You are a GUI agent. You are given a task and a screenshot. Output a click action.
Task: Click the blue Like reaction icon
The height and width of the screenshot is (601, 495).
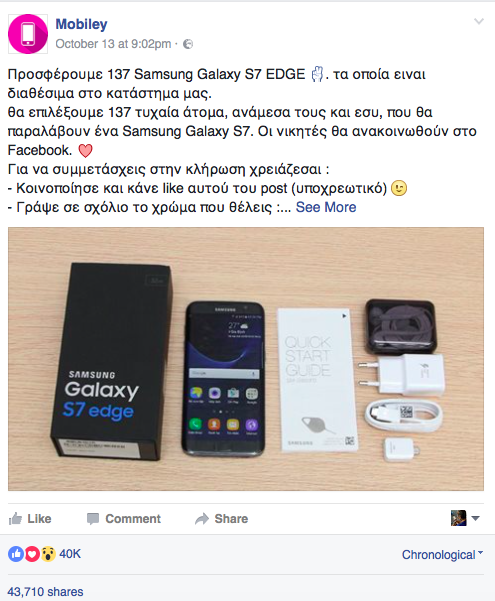point(16,554)
